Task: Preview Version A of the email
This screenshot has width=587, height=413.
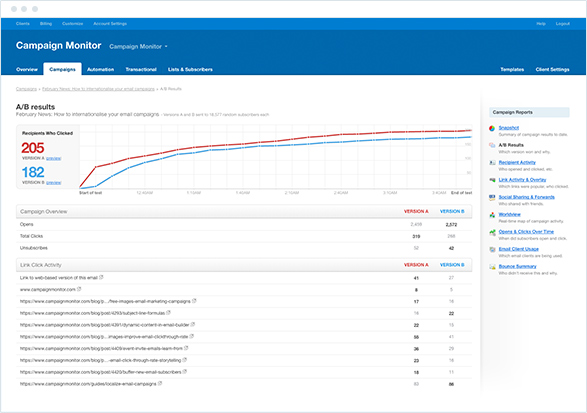Action: pyautogui.click(x=54, y=158)
